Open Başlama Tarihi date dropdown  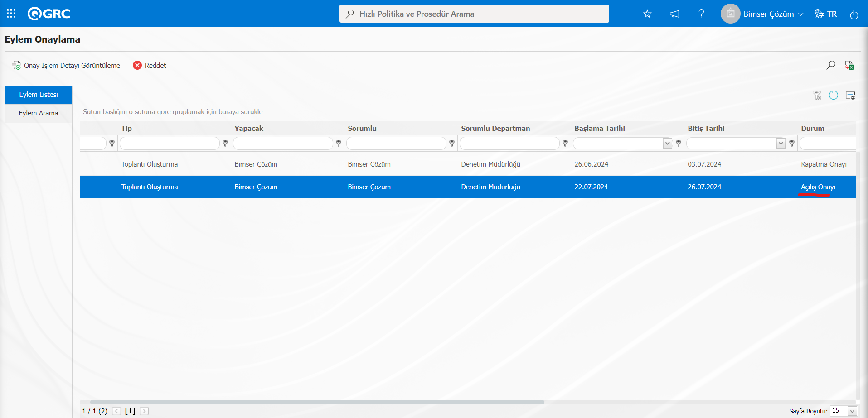[x=667, y=144]
